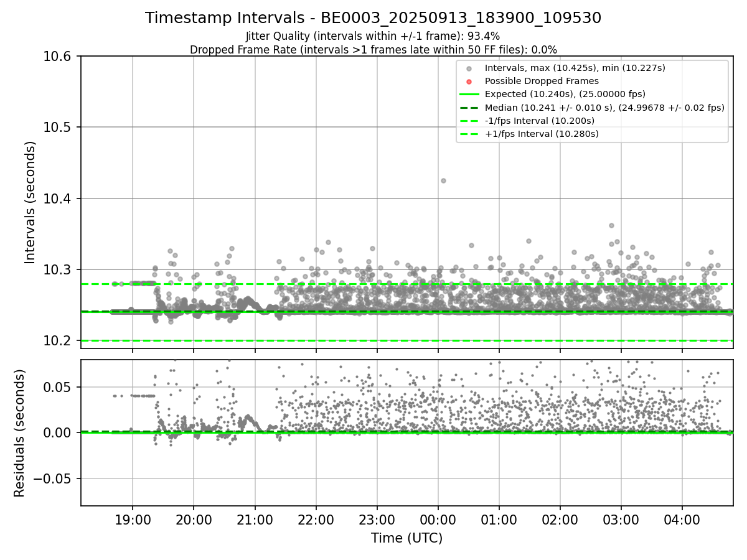747x560 pixels.
Task: Click the solid green Expected line legend sample
Action: click(x=469, y=95)
